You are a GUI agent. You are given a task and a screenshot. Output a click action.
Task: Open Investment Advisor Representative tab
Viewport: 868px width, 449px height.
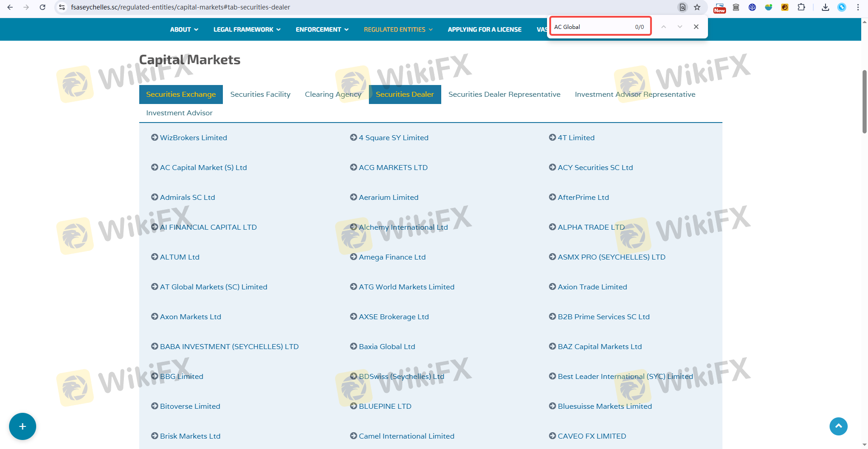coord(635,95)
